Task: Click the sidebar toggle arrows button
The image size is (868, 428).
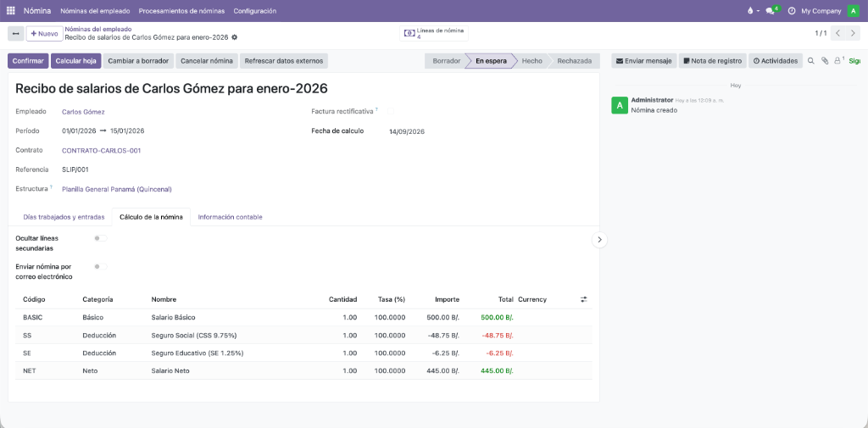Action: coord(15,33)
